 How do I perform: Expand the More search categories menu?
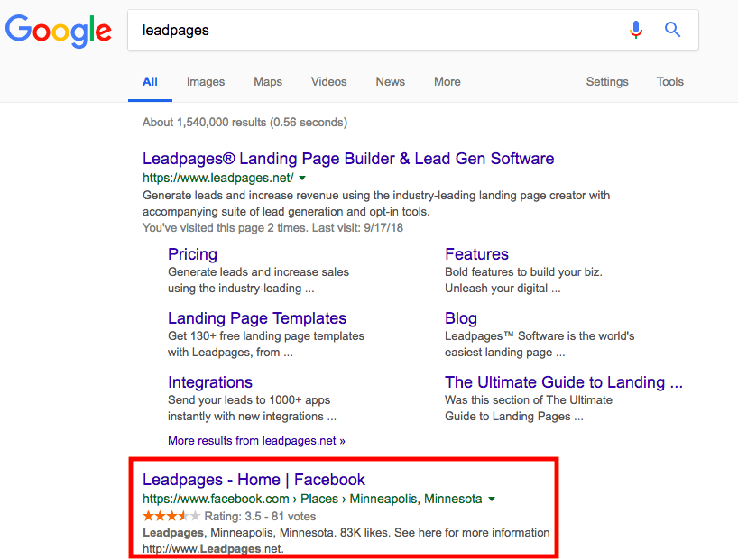447,82
